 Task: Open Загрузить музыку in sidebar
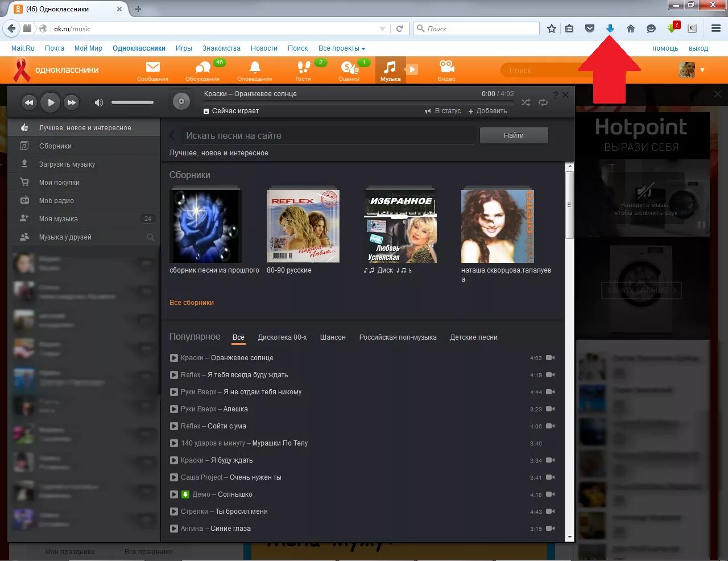84,164
